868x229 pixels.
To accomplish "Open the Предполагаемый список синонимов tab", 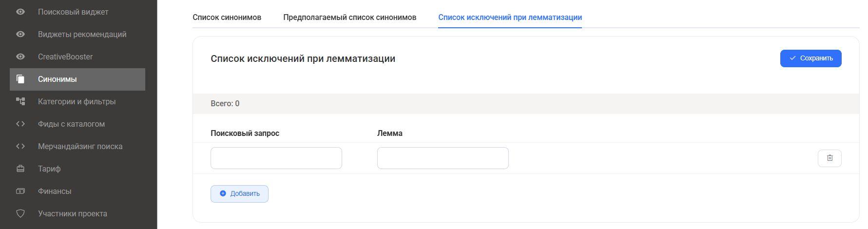I will tap(349, 18).
